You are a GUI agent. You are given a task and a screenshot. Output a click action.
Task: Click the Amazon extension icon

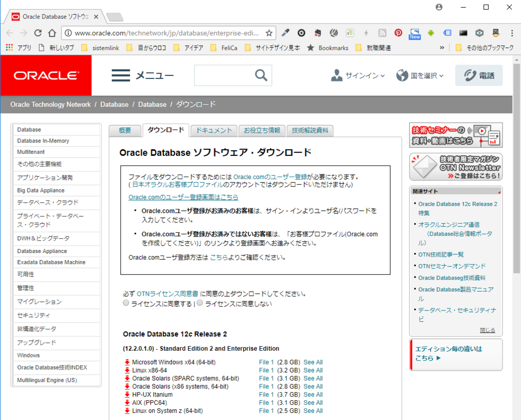click(496, 33)
